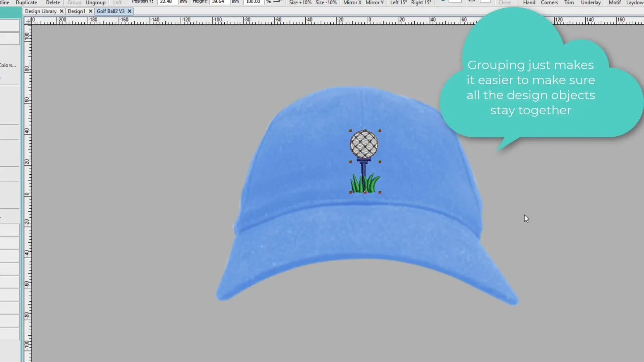Image resolution: width=644 pixels, height=362 pixels.
Task: Click the Position Y input field
Action: pyautogui.click(x=168, y=2)
